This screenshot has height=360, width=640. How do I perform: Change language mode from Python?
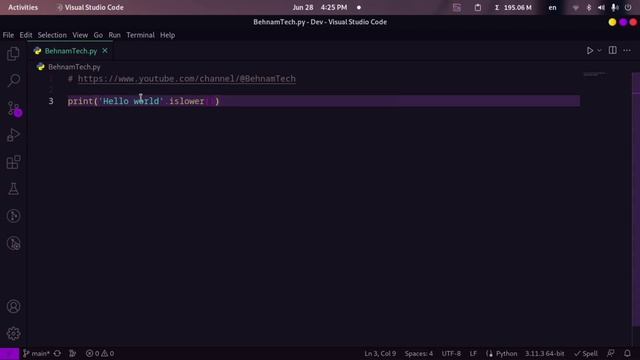coord(507,353)
